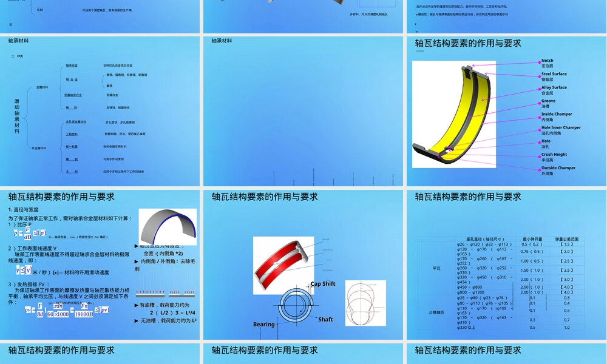Click the Notch 定位唇 label
Image resolution: width=607 pixels, height=364 pixels.
548,63
